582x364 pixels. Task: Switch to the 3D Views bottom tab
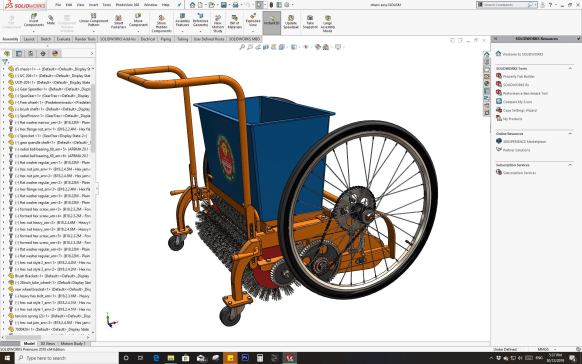click(x=48, y=344)
